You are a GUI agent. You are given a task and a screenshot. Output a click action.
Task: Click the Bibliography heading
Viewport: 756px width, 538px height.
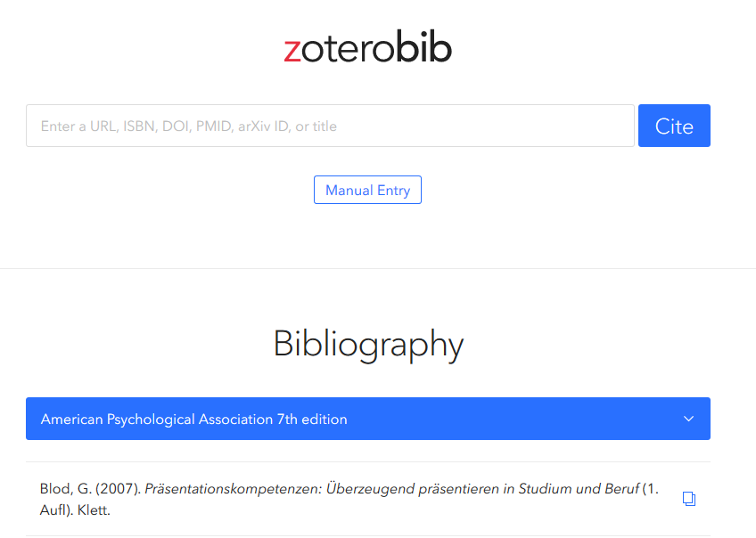pyautogui.click(x=367, y=344)
